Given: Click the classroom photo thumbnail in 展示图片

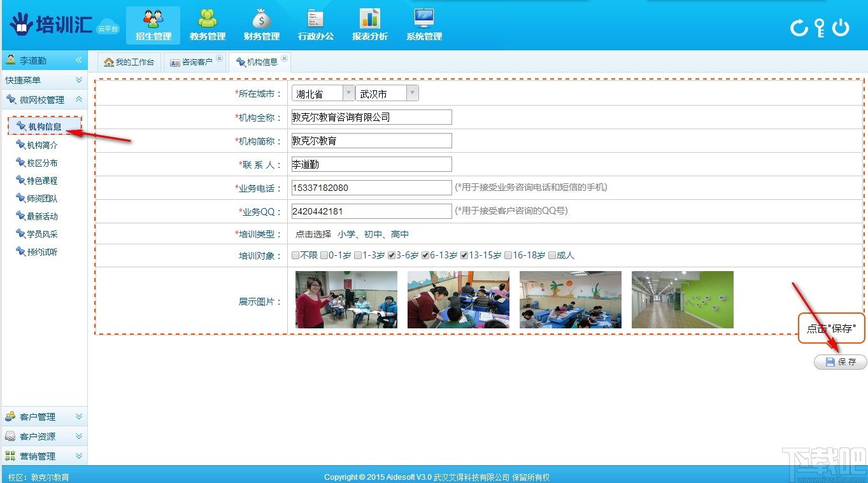Looking at the screenshot, I should pos(346,300).
